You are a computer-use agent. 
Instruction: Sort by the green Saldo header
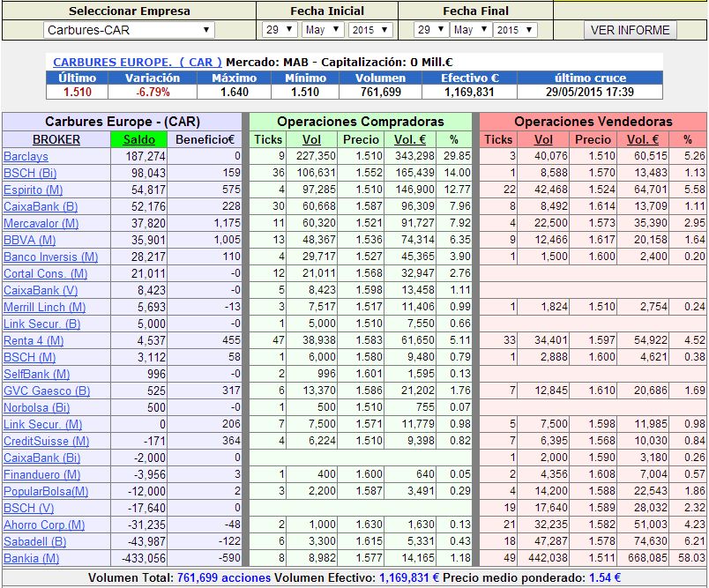coord(139,139)
